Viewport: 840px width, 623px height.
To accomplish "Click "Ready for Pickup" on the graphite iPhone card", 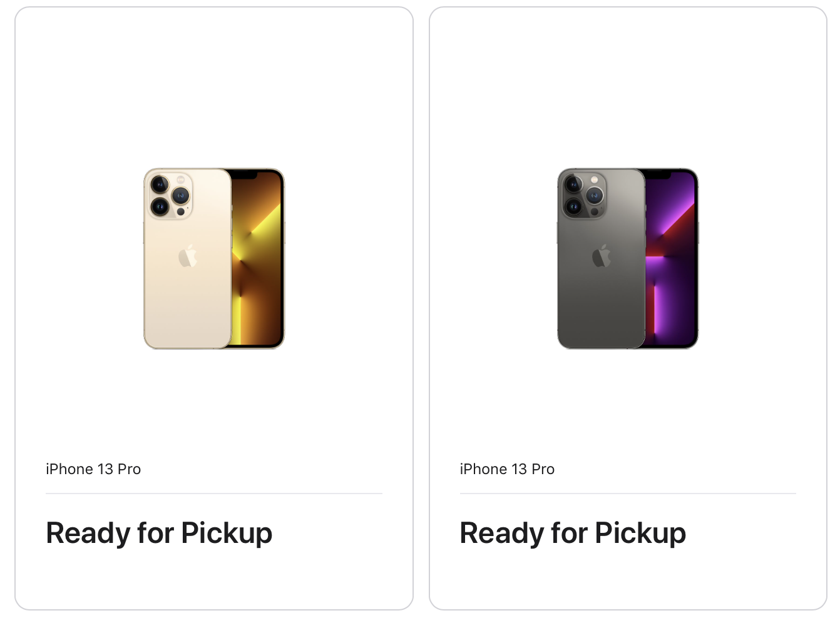I will (573, 534).
